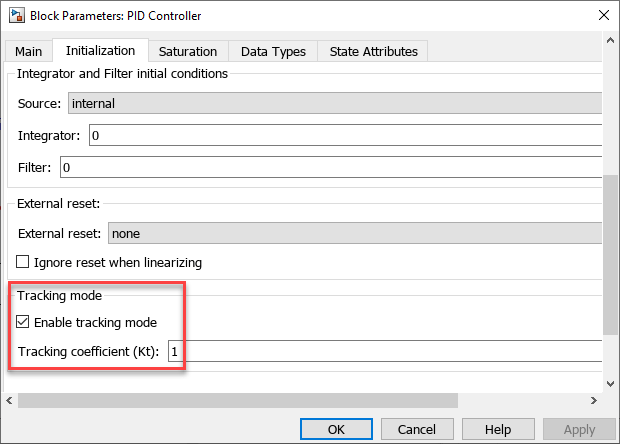Switch to the Main tab
Viewport: 620px width, 444px height.
coord(29,51)
